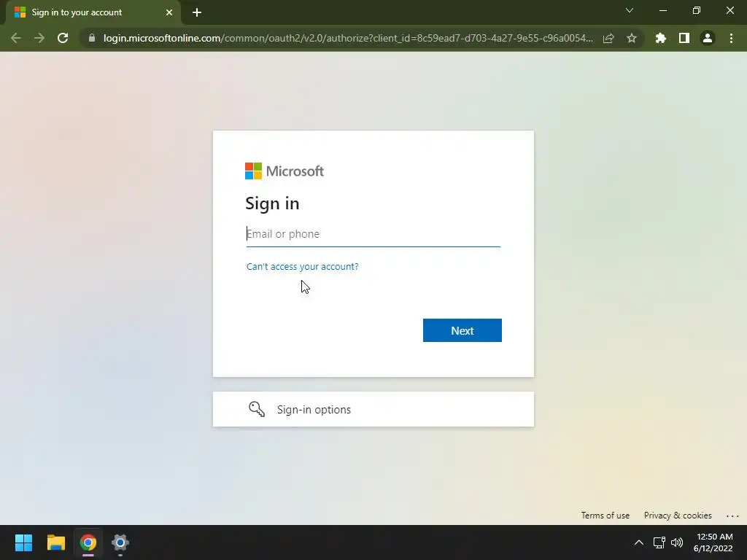The height and width of the screenshot is (560, 747).
Task: Click the Microsoft logo
Action: click(285, 171)
